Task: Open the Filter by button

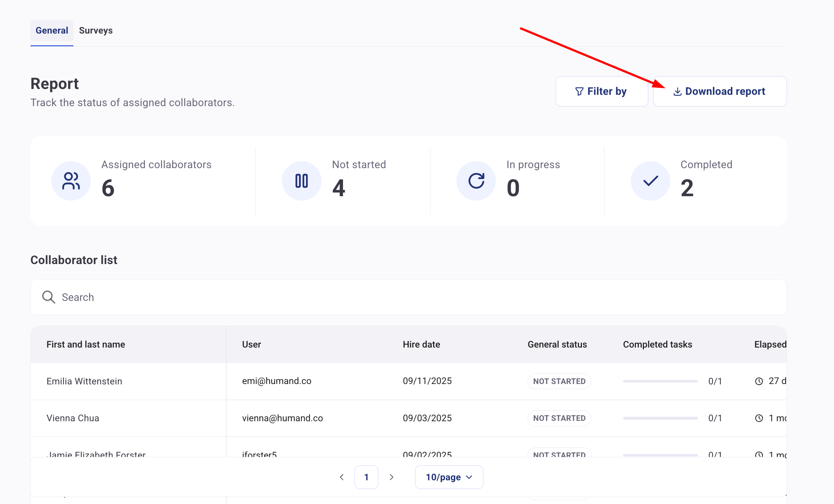Action: 601,92
